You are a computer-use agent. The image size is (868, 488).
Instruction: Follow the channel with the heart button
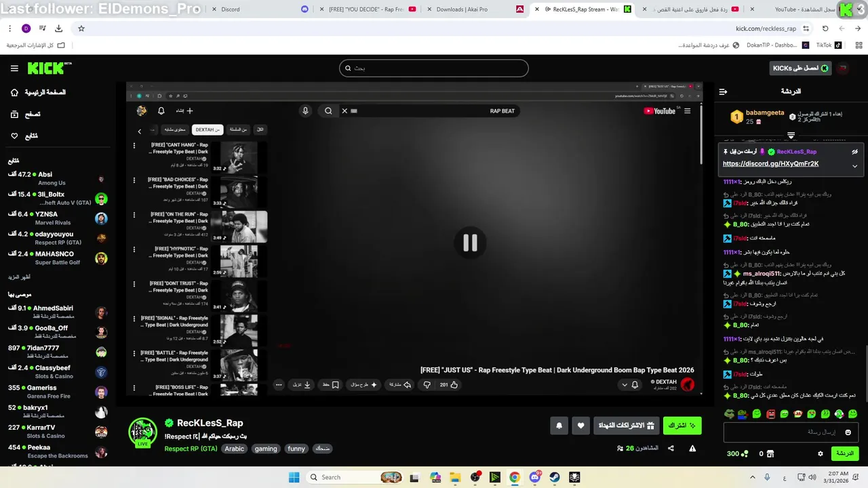(x=580, y=426)
